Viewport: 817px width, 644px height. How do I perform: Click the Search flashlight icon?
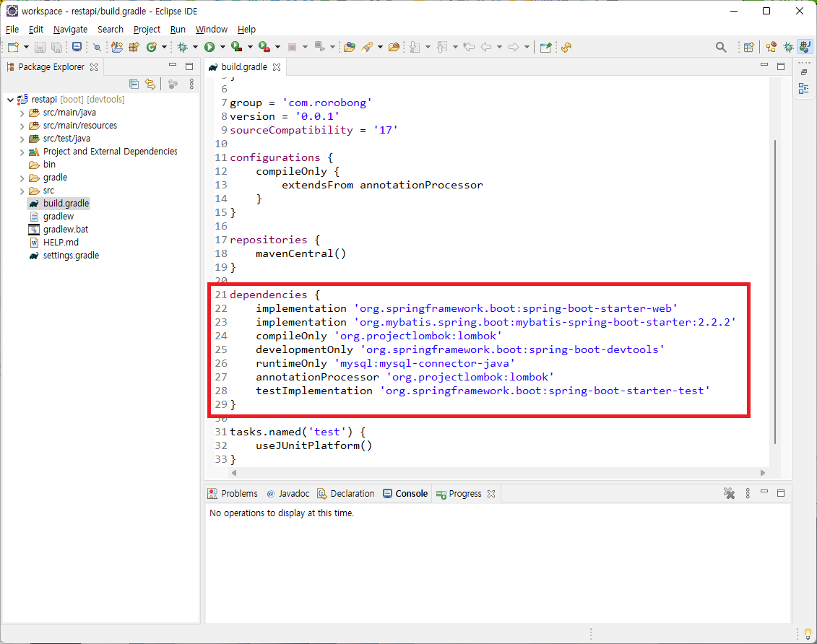pos(368,48)
